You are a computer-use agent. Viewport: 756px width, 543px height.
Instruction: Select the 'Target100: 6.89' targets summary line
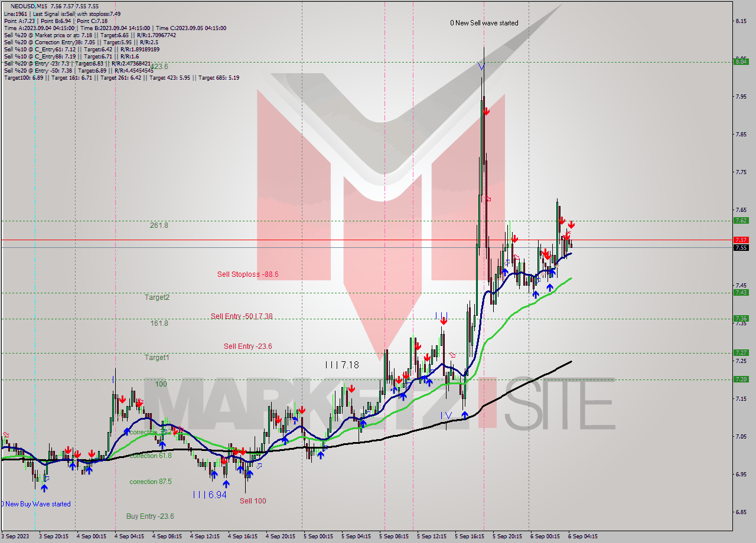(x=121, y=77)
